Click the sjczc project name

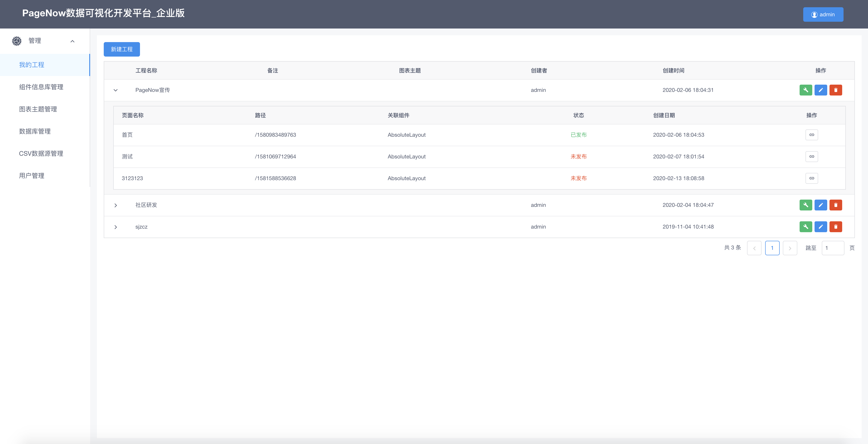pyautogui.click(x=141, y=227)
